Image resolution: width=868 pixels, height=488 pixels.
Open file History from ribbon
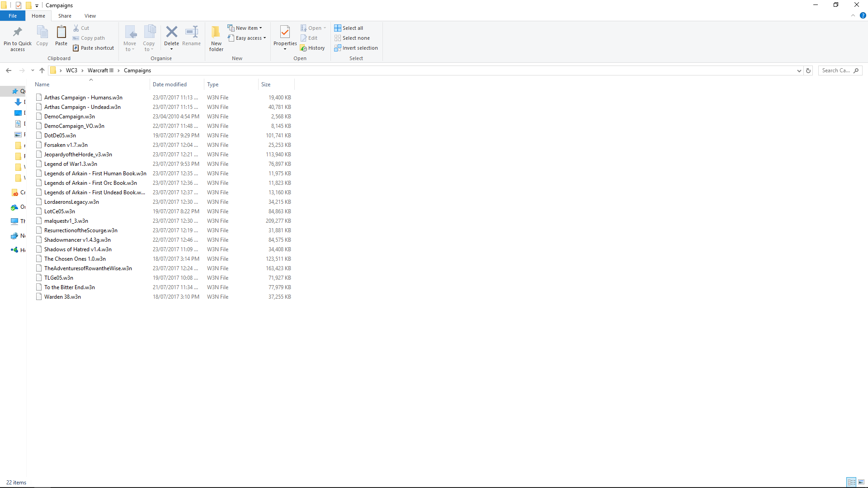(x=312, y=48)
